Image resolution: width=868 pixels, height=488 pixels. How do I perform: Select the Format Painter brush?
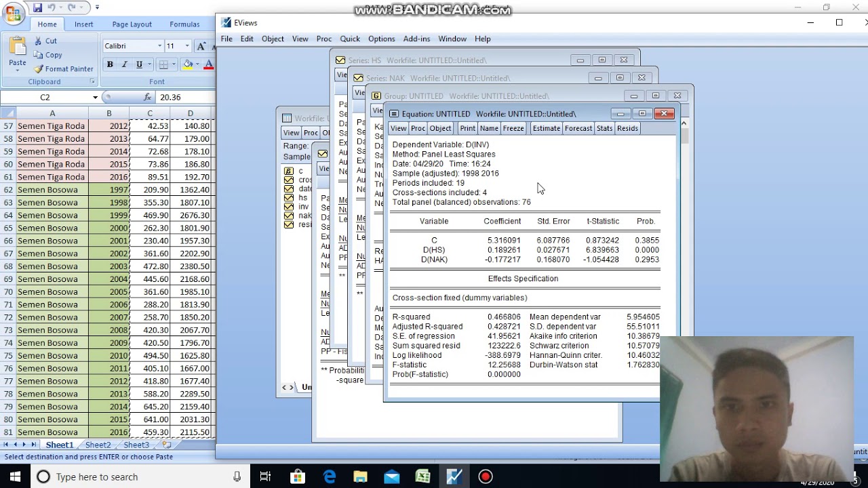pyautogui.click(x=39, y=68)
